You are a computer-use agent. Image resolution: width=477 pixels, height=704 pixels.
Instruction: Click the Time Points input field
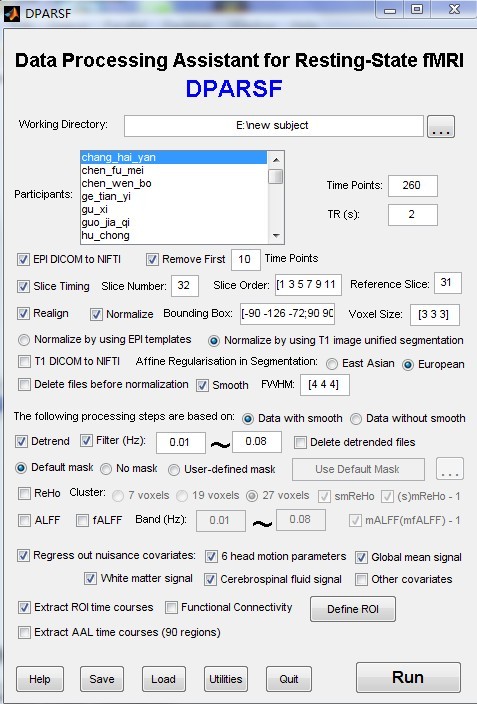click(412, 185)
